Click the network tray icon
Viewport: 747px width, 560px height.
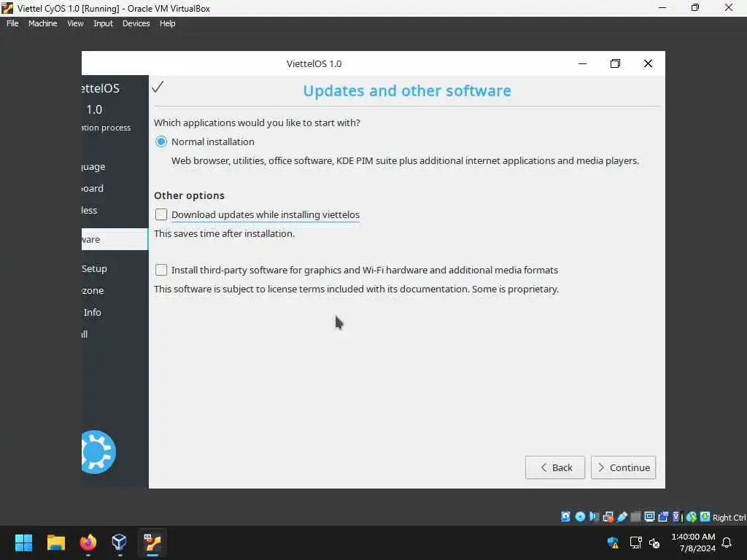click(x=635, y=542)
